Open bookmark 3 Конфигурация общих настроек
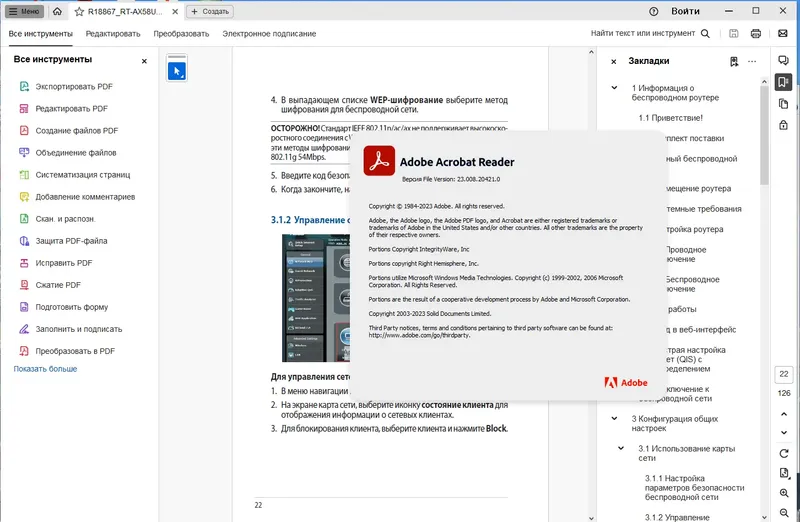Screen dimensions: 800x522 (674, 423)
